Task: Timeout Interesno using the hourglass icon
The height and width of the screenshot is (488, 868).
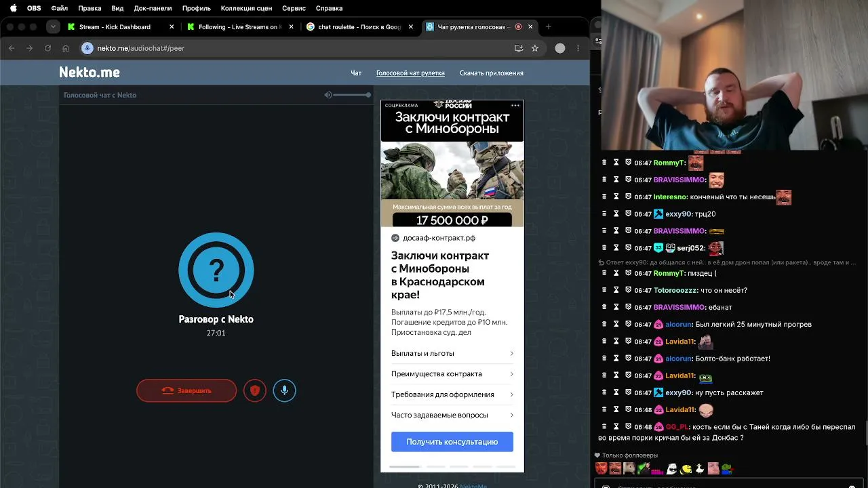Action: [x=616, y=197]
